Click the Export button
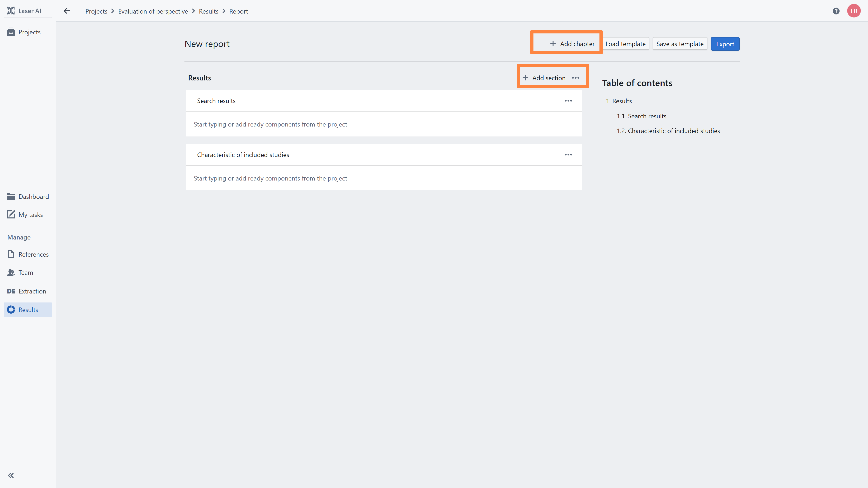Screen dimensions: 868x488 point(725,44)
